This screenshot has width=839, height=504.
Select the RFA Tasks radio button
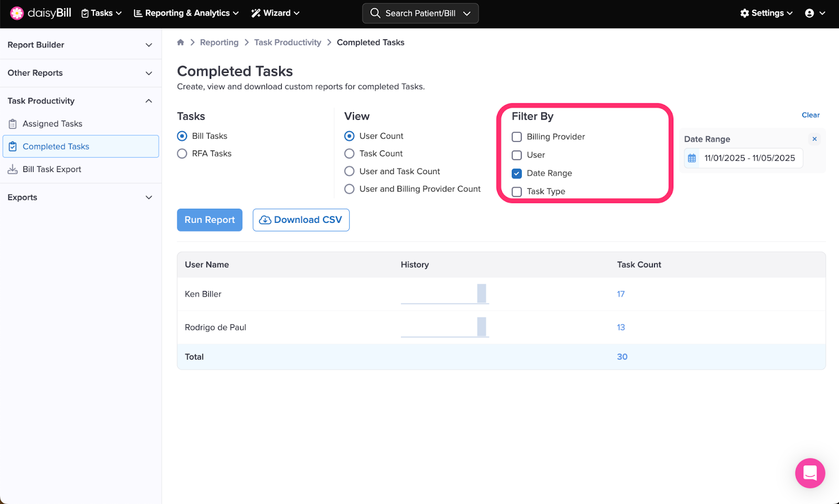182,154
